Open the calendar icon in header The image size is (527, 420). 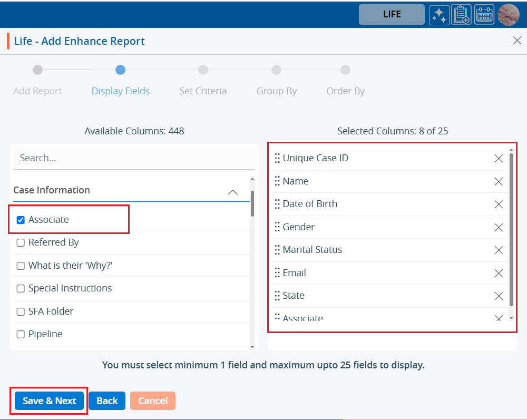click(x=484, y=15)
